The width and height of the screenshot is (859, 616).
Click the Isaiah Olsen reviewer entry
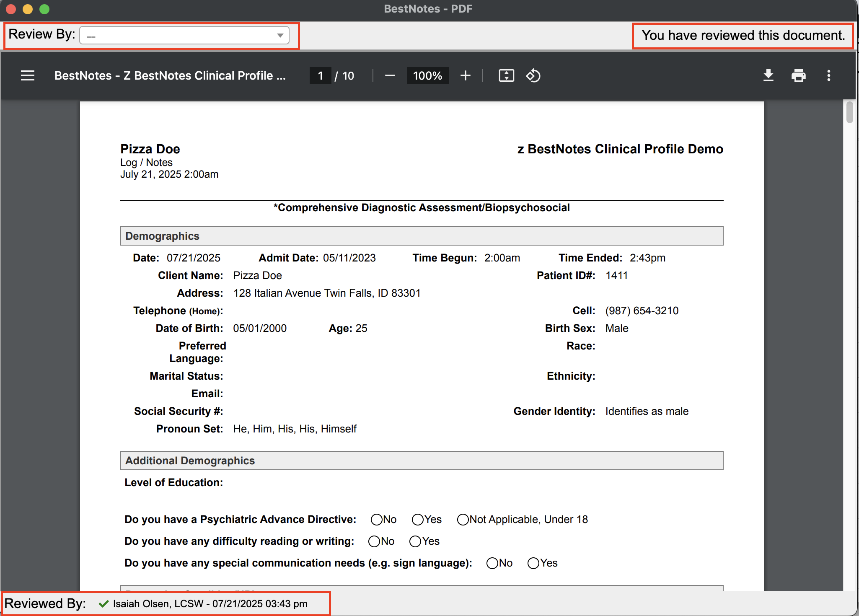click(x=210, y=604)
